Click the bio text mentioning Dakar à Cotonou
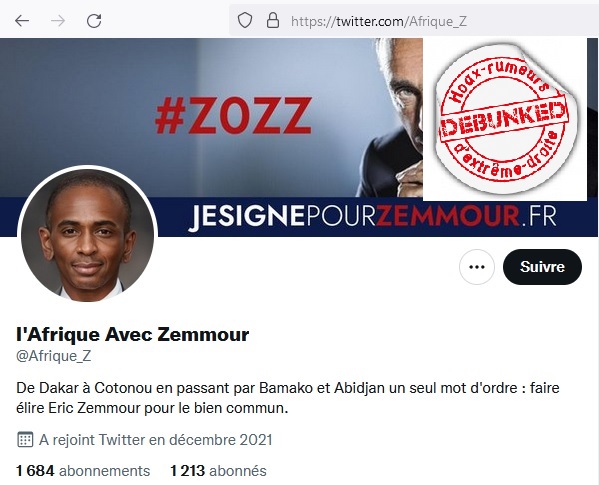The image size is (599, 485). 288,398
